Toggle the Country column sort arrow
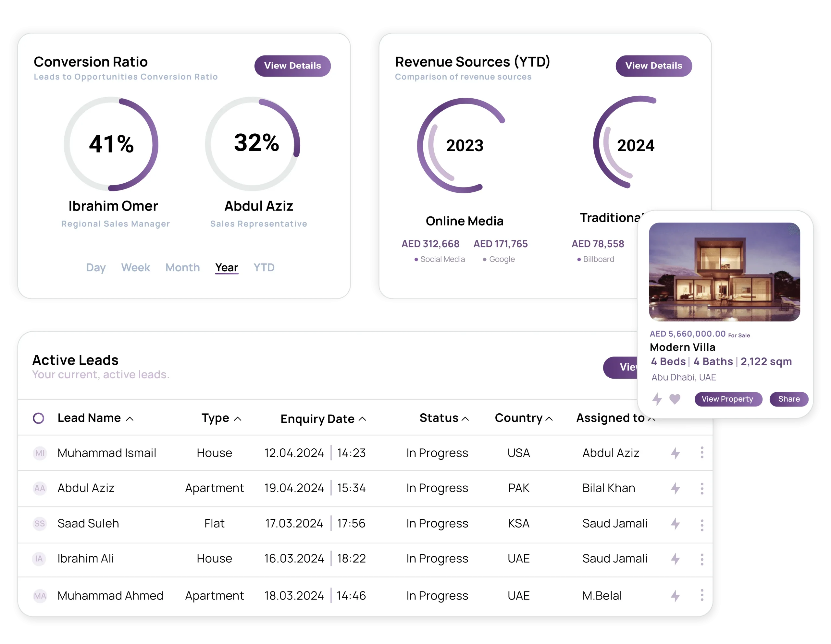Viewport: 831px width, 644px height. tap(553, 419)
